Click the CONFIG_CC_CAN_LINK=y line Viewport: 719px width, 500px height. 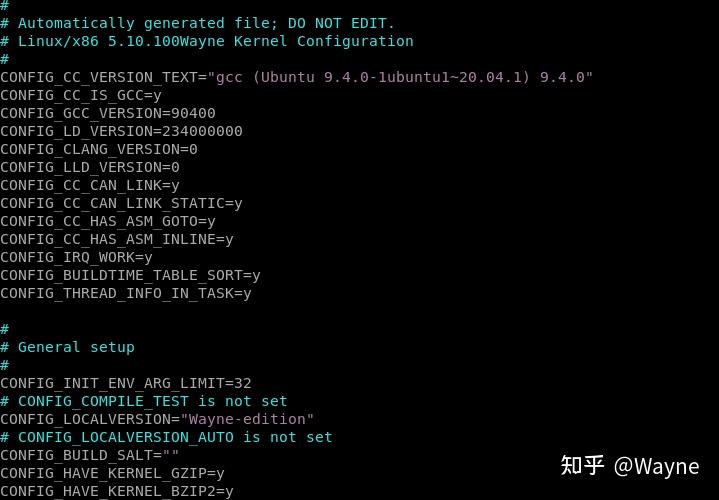pyautogui.click(x=90, y=185)
